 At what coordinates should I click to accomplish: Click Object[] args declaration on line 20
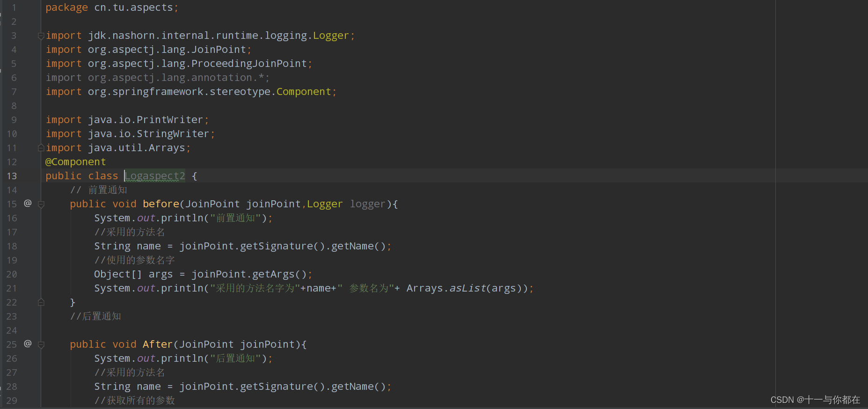[133, 274]
